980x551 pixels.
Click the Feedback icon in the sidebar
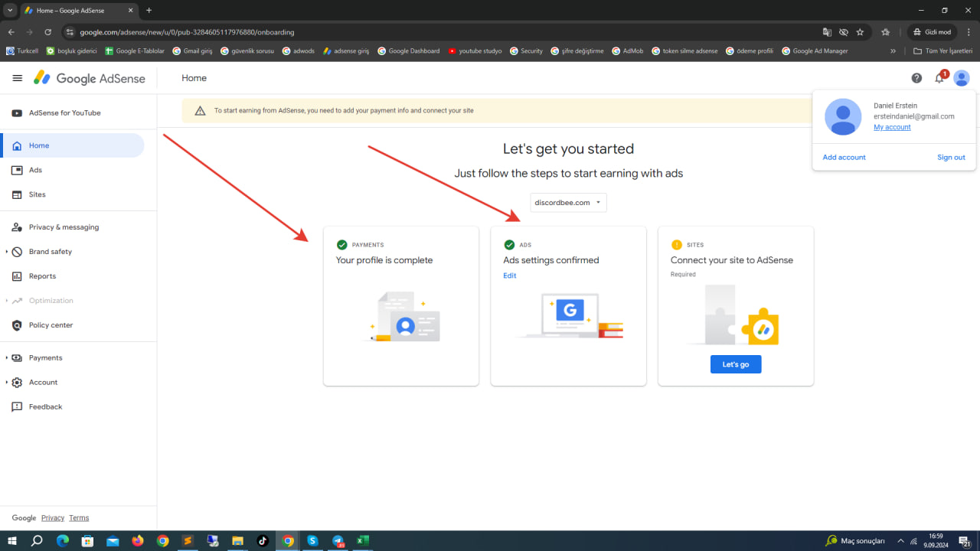17,407
